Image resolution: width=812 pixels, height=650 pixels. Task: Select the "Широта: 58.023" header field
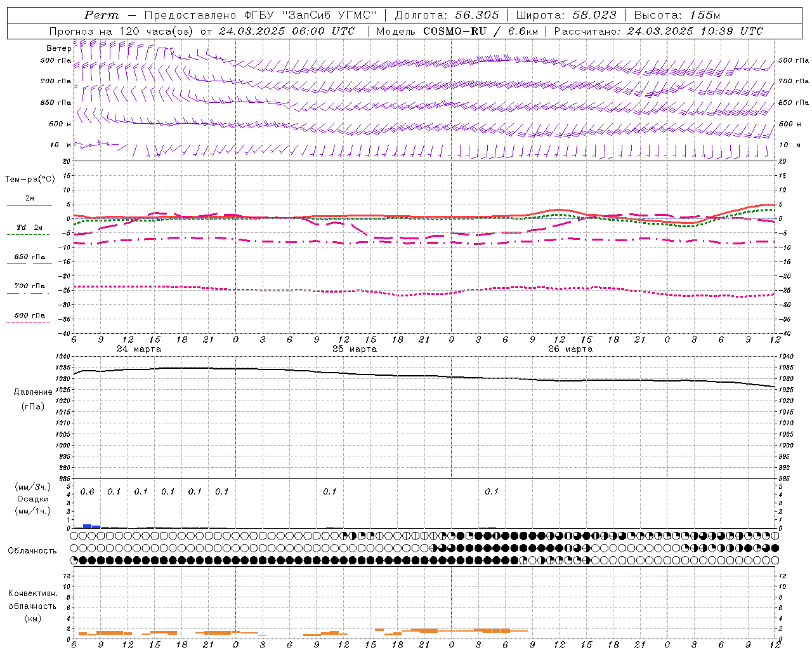tap(566, 15)
